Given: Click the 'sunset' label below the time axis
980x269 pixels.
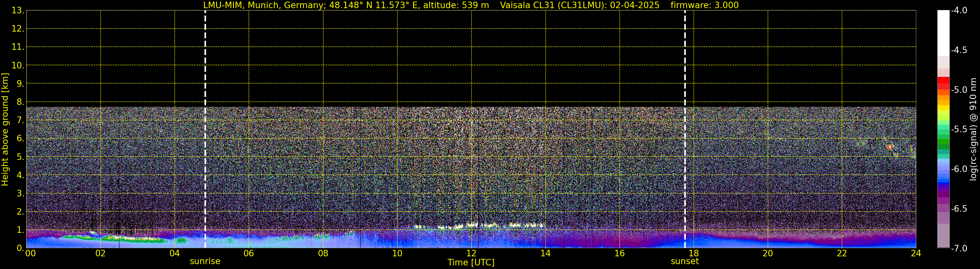Looking at the screenshot, I should [x=685, y=262].
